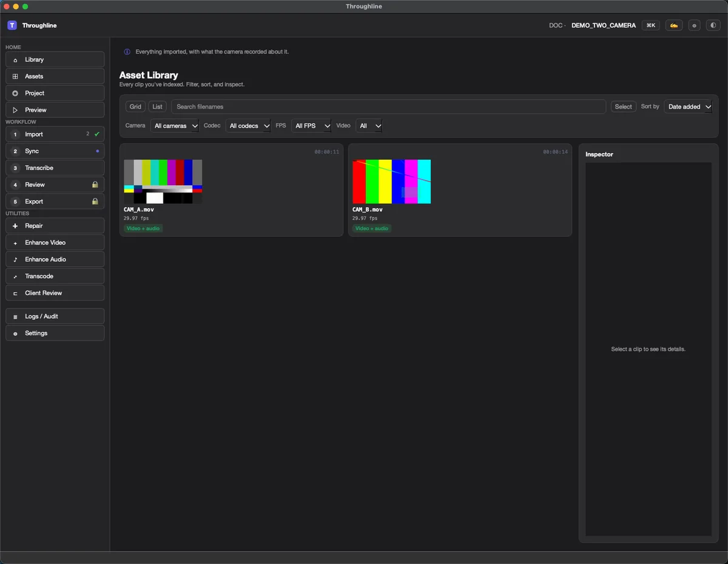728x564 pixels.
Task: Open the Camera filter dropdown
Action: (175, 126)
